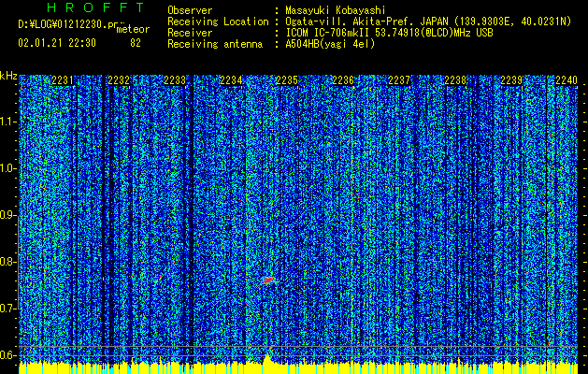Click the Receiving Location label
This screenshot has height=374, width=588.
click(218, 22)
